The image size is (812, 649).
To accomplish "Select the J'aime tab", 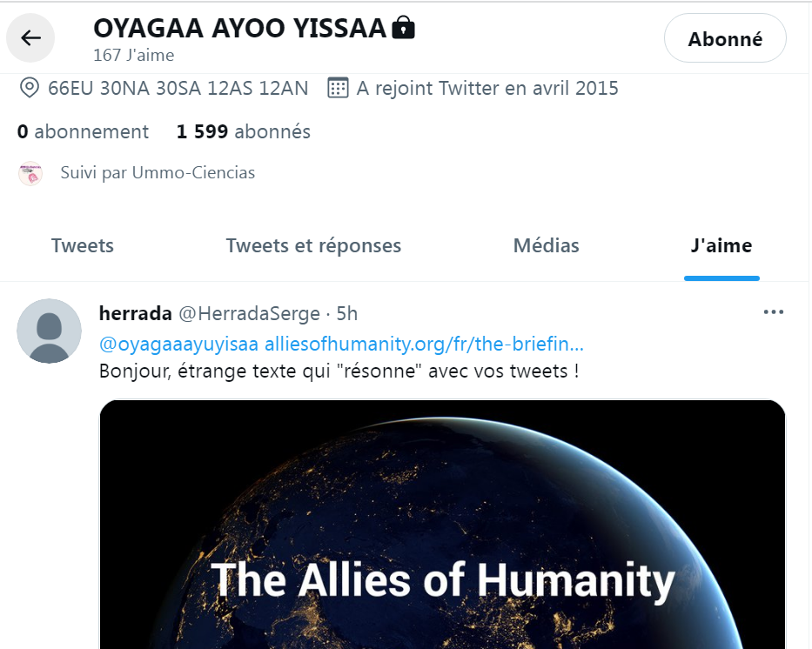I will pyautogui.click(x=721, y=245).
